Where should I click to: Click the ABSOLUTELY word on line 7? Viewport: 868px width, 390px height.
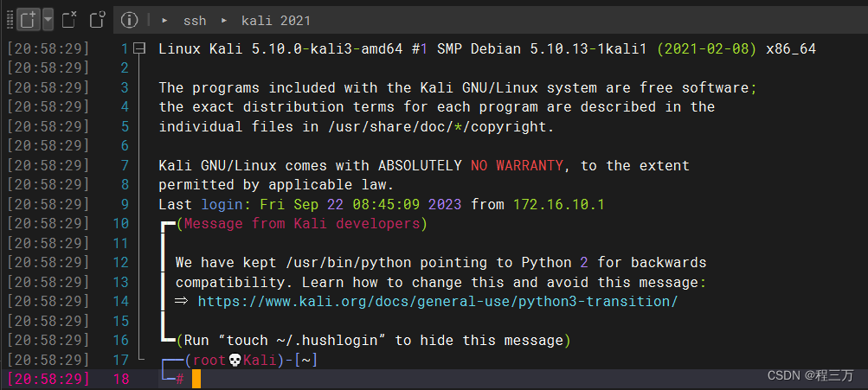421,165
